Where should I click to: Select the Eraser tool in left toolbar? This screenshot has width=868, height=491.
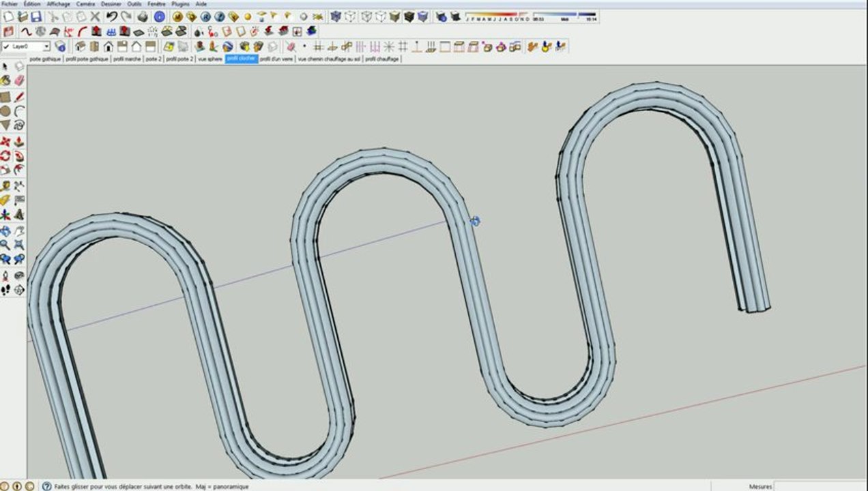tap(19, 80)
